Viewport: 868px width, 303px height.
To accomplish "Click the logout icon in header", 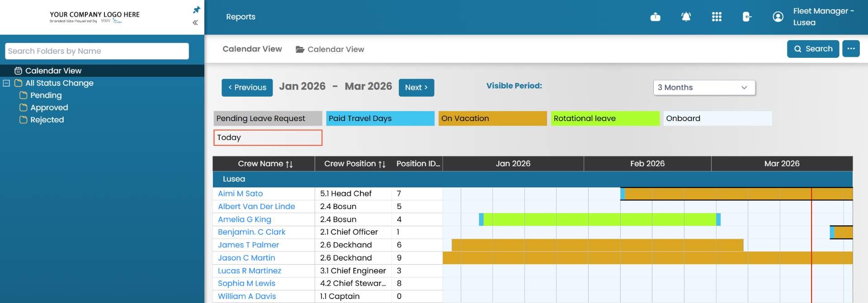I will click(x=747, y=17).
